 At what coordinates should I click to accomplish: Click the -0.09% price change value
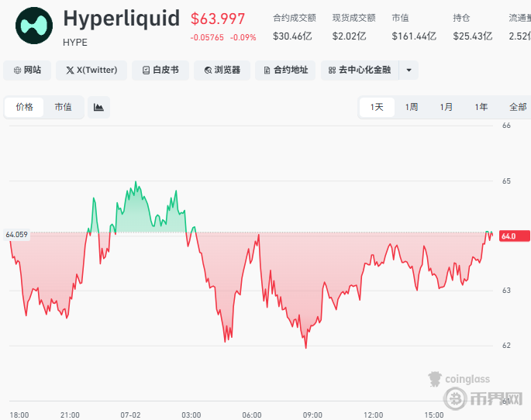(243, 37)
